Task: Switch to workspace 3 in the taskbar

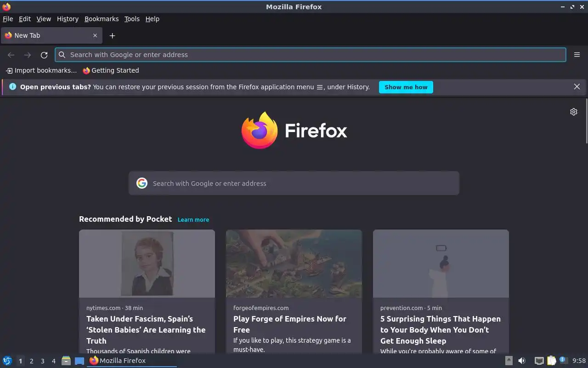Action: point(42,361)
